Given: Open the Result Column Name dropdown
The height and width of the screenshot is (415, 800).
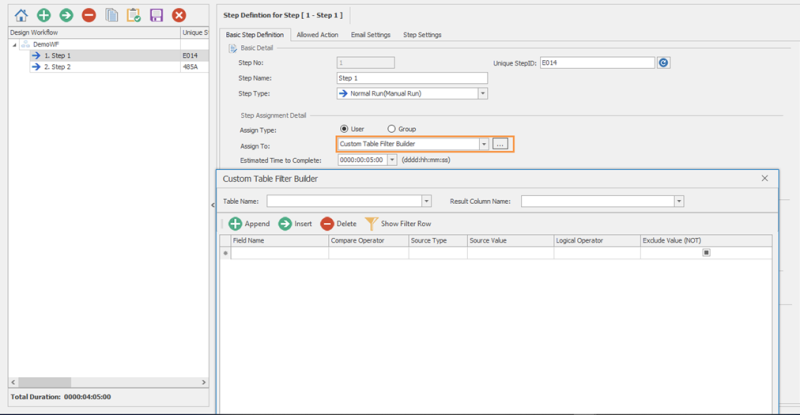Looking at the screenshot, I should pos(679,201).
